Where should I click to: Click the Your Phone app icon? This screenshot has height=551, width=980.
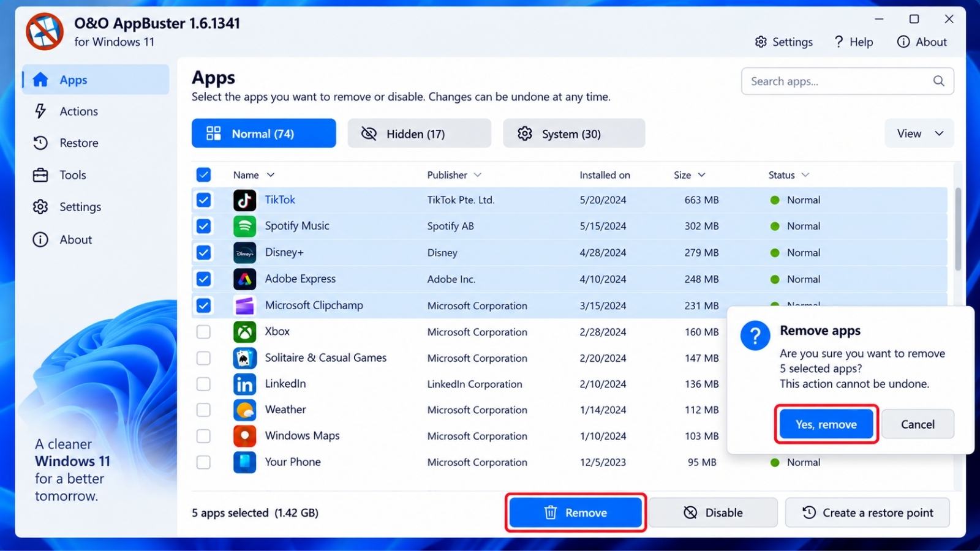click(244, 462)
